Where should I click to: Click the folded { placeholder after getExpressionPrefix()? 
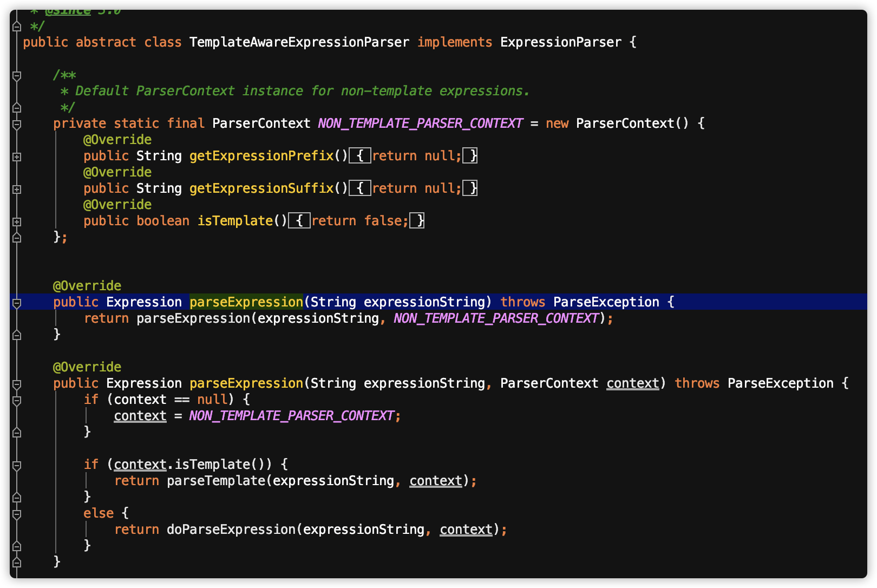pos(360,156)
